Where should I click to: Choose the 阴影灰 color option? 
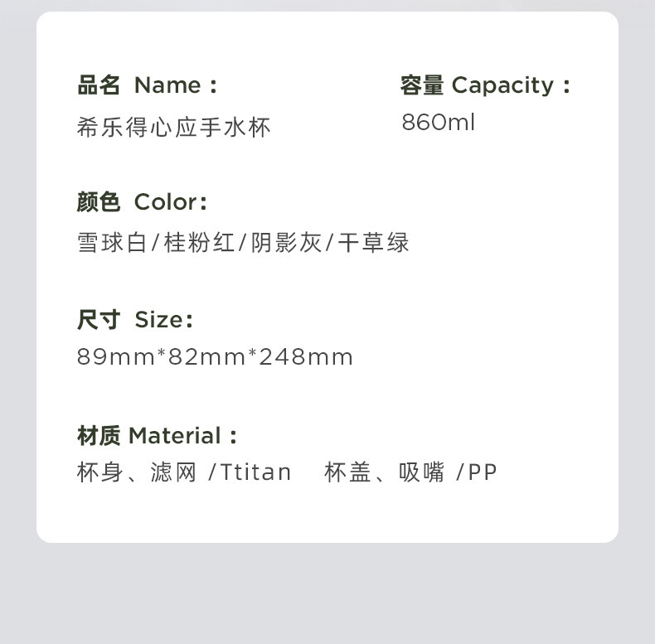[286, 243]
